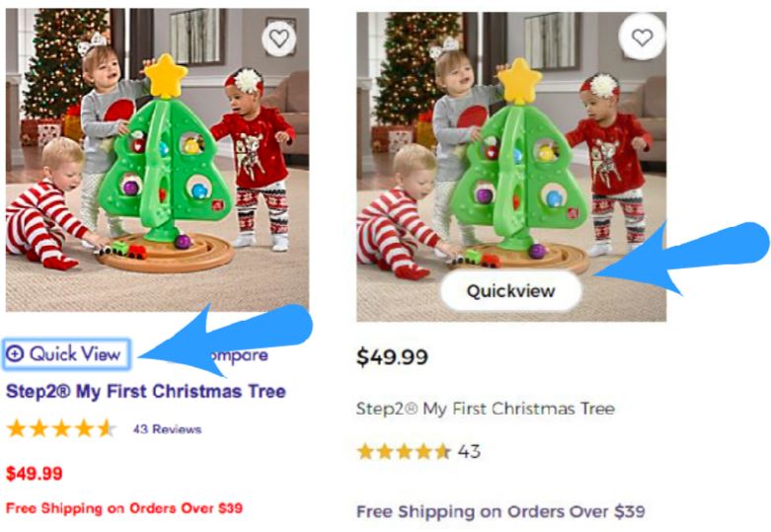Click the plus circle icon beside Quick View
The width and height of the screenshot is (771, 532).
click(x=15, y=353)
